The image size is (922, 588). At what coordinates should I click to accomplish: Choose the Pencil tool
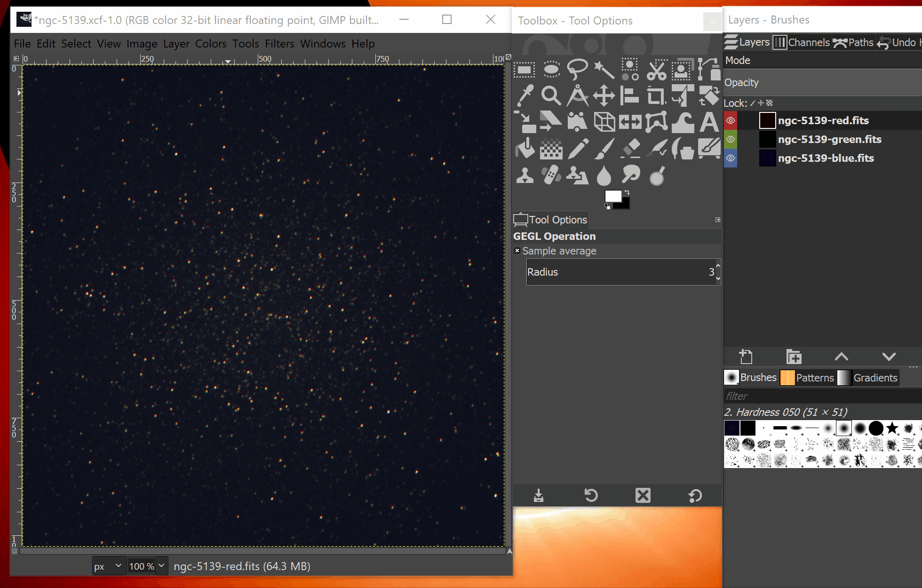tap(578, 149)
